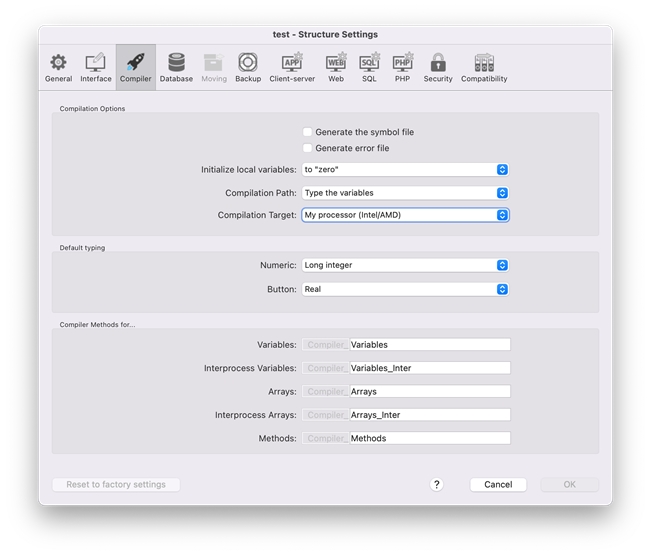Click the Interprocess Variables method name field

click(x=429, y=368)
